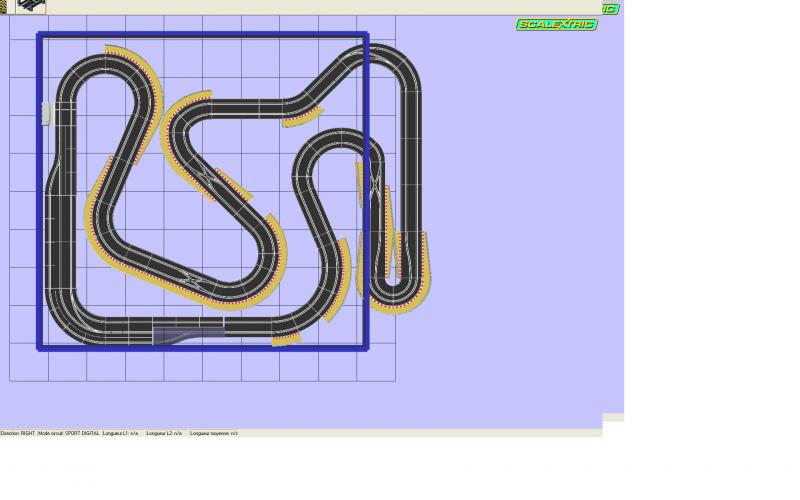Click the Longueur L2 status field
800x500 pixels.
164,434
